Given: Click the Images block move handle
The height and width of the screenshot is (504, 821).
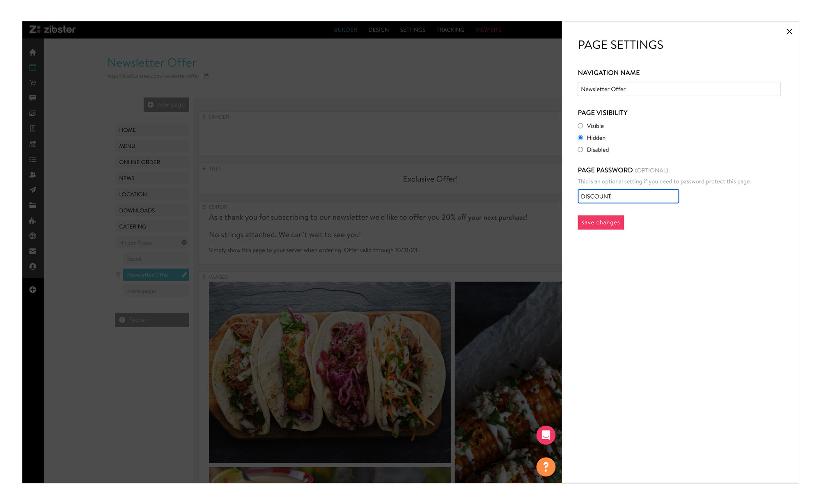Looking at the screenshot, I should (204, 277).
